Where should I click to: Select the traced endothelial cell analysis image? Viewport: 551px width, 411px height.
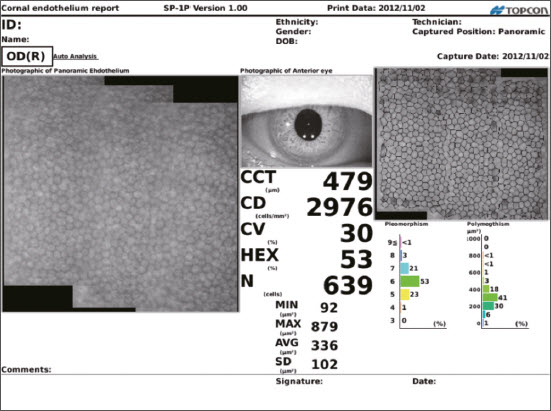pos(461,144)
